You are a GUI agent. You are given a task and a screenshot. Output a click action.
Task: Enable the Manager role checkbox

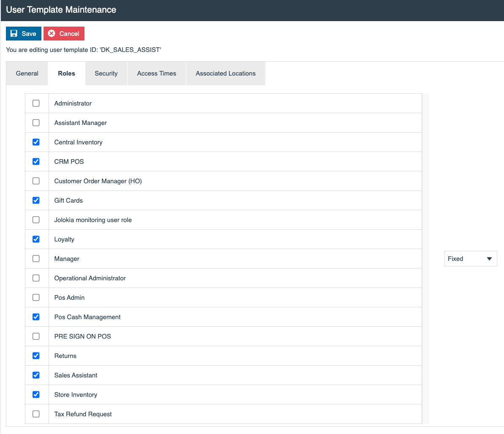36,259
